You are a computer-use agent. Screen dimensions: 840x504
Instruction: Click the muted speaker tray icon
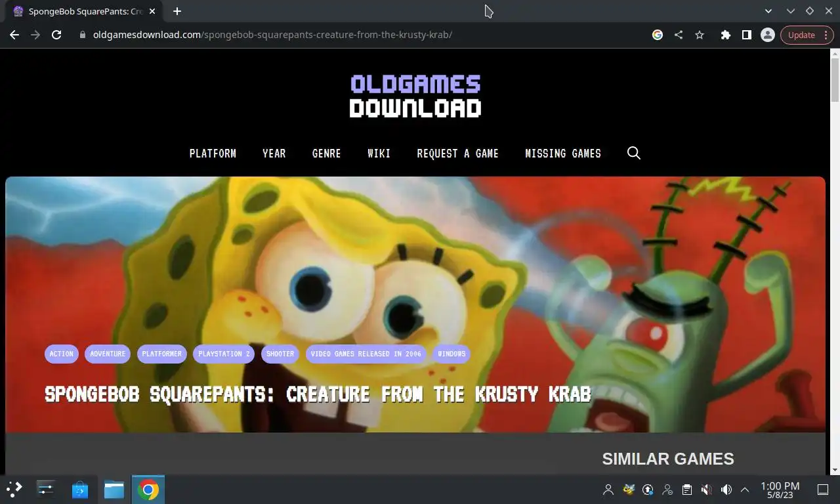coord(706,490)
